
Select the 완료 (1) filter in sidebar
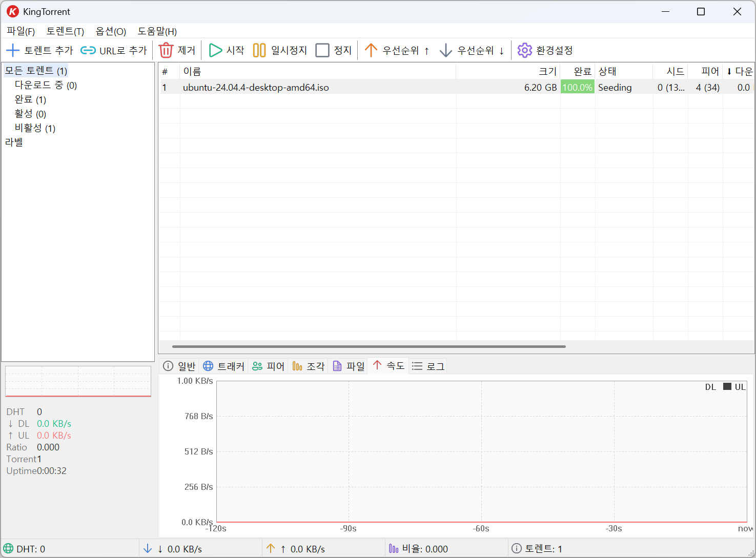[30, 99]
